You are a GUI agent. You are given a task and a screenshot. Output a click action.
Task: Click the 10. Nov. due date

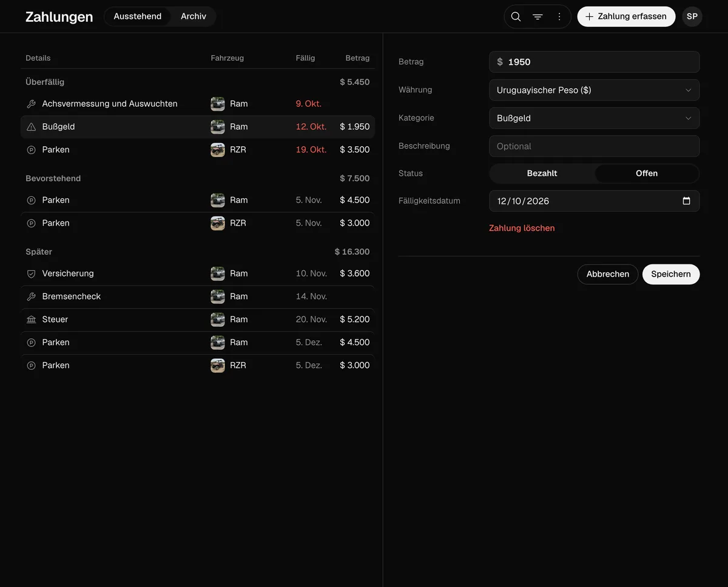(311, 274)
